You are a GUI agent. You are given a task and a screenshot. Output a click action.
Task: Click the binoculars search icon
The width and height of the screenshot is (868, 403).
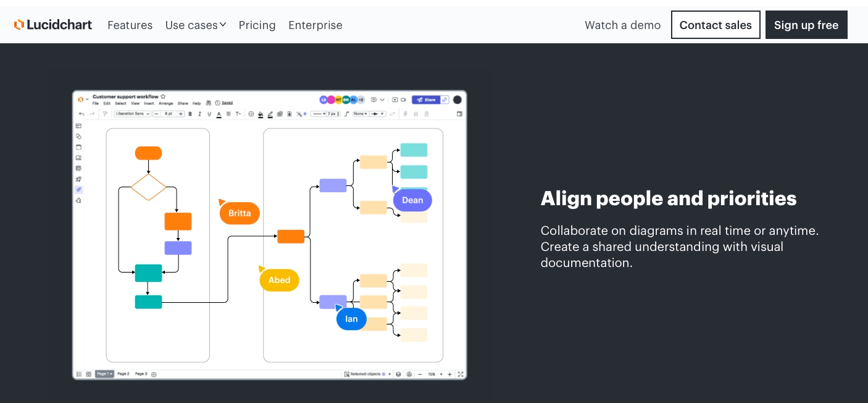[x=209, y=103]
